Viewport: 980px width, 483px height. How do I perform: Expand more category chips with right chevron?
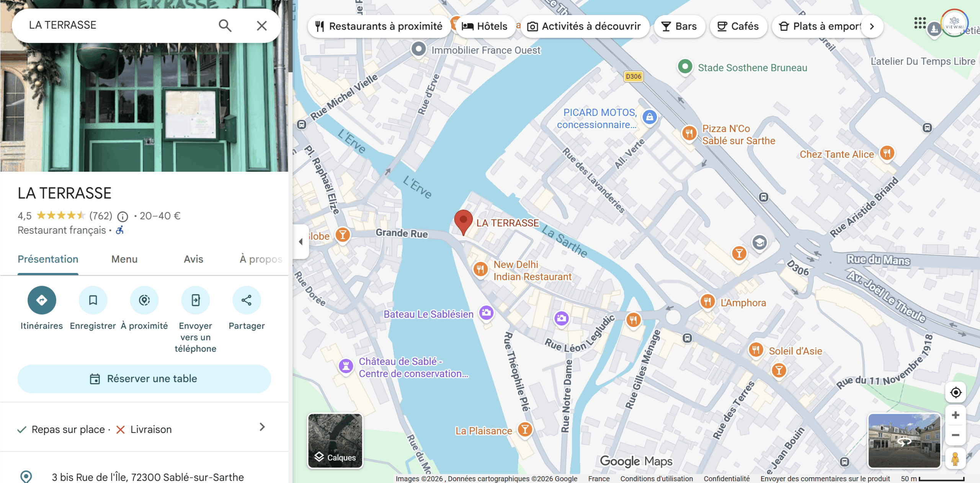872,26
